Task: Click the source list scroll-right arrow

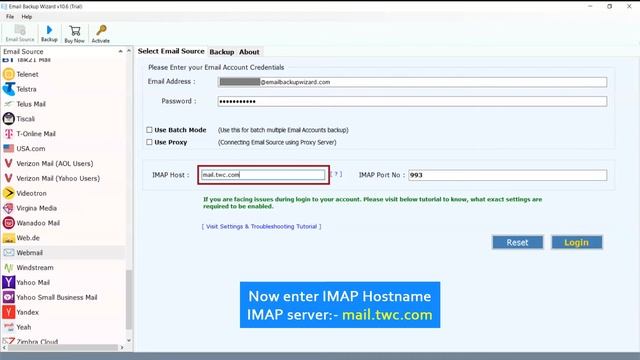Action: click(x=122, y=348)
